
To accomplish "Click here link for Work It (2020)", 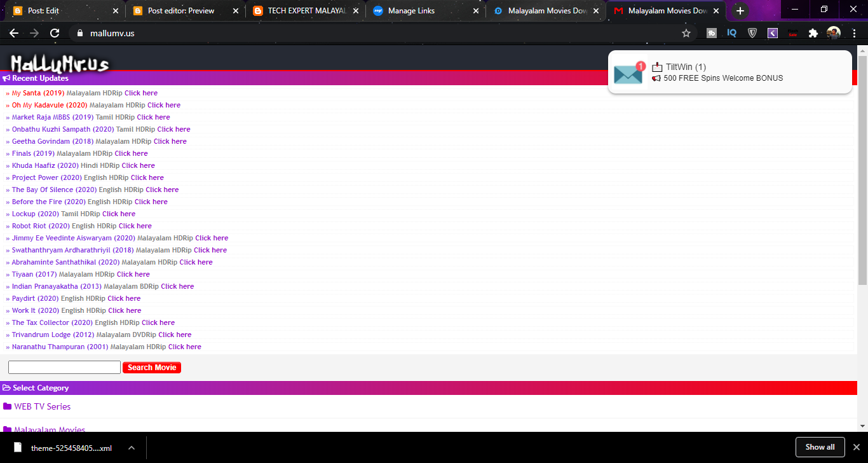I will click(x=125, y=310).
